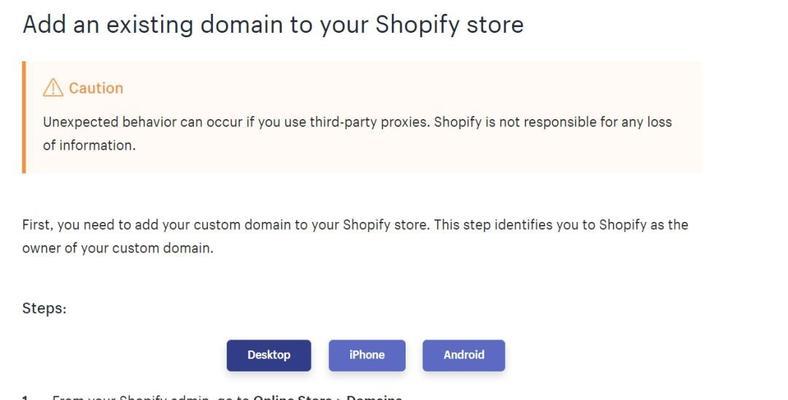Select the Desktop steps tab

coord(269,355)
